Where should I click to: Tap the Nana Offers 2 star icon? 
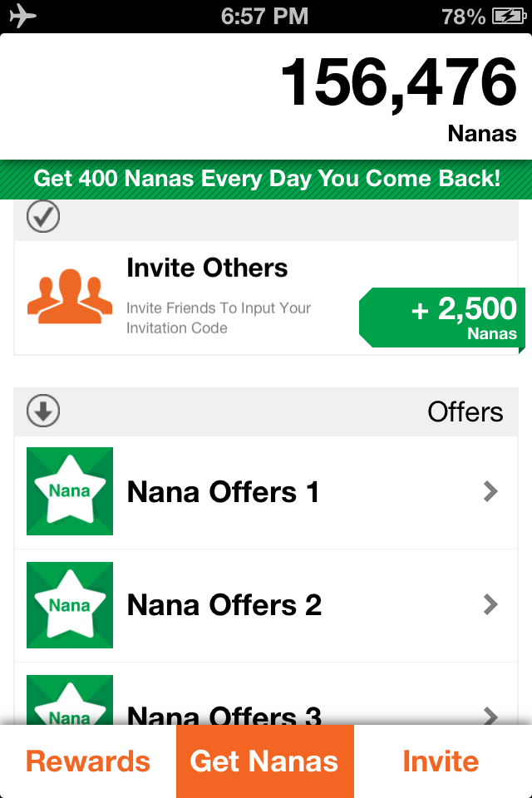coord(70,604)
